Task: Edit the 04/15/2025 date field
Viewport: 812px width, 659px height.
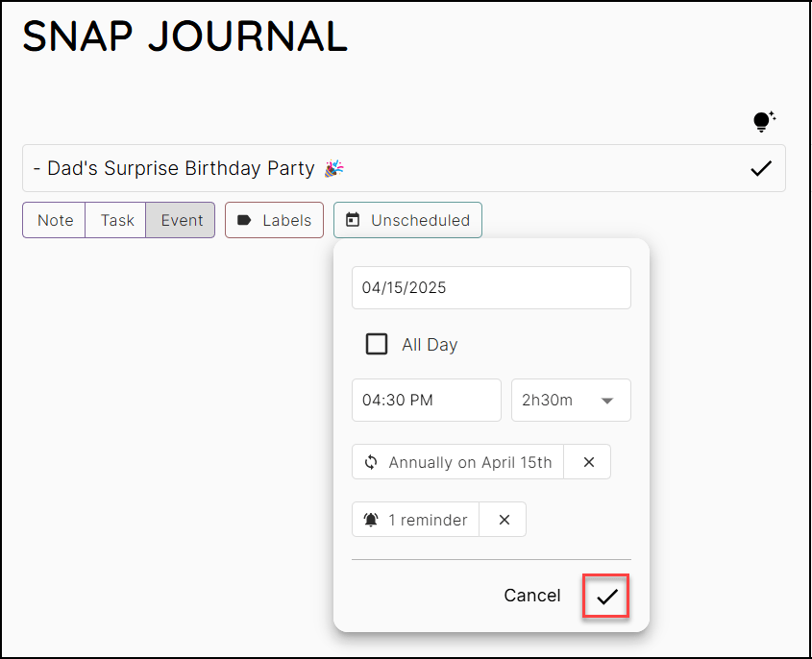Action: tap(491, 288)
